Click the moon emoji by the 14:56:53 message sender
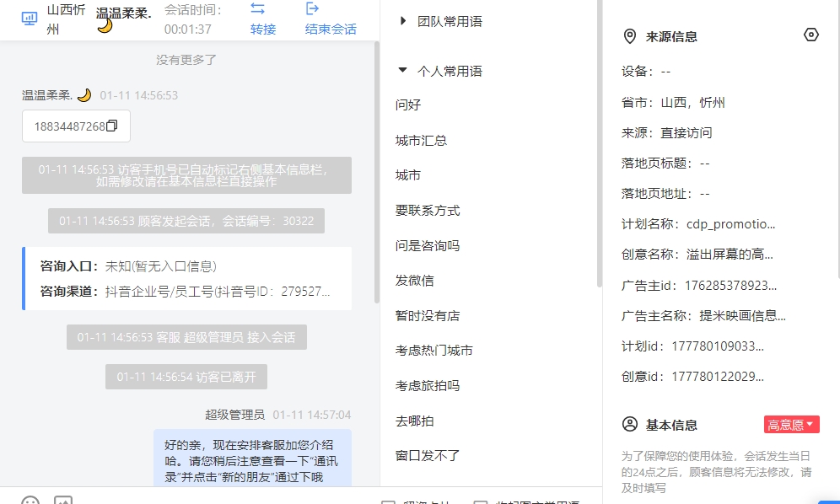This screenshot has height=504, width=840. pos(84,95)
